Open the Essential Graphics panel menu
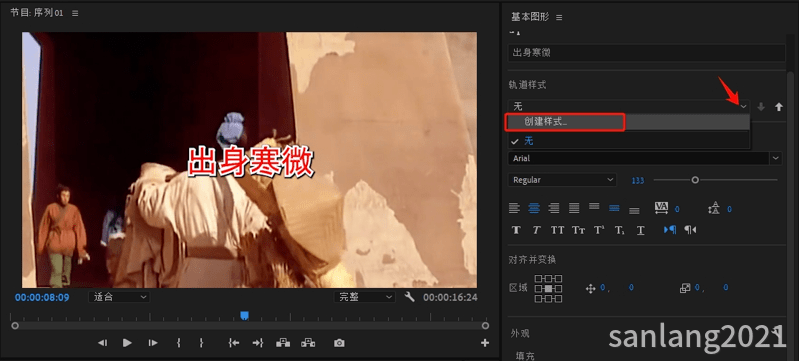 559,17
